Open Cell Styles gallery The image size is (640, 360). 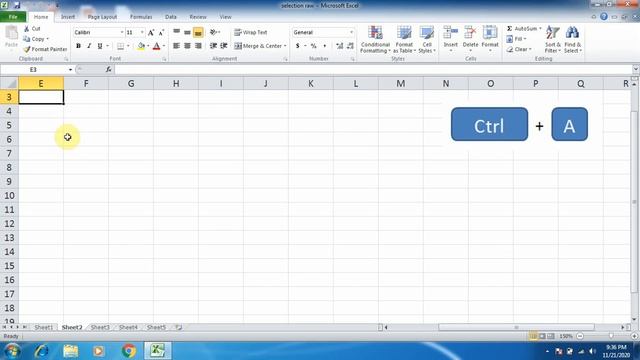(x=427, y=39)
